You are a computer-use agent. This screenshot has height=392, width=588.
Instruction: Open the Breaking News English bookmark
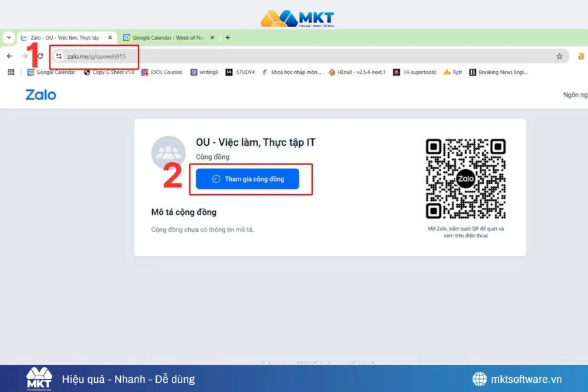coord(500,72)
